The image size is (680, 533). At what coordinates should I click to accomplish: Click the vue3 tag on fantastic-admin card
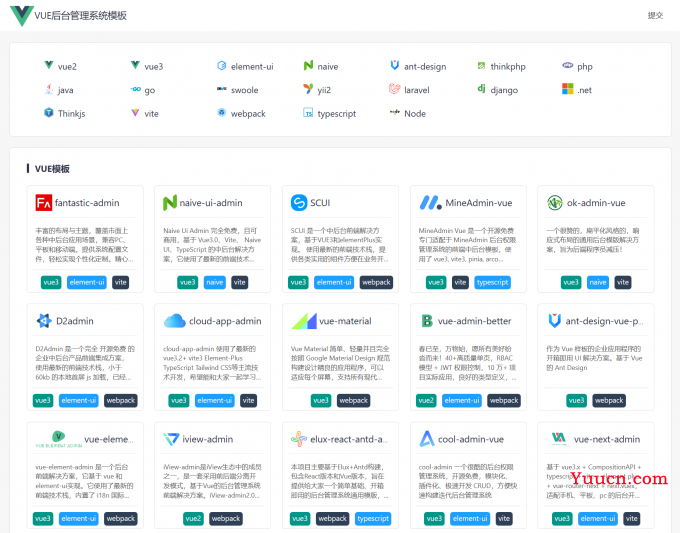pyautogui.click(x=51, y=282)
